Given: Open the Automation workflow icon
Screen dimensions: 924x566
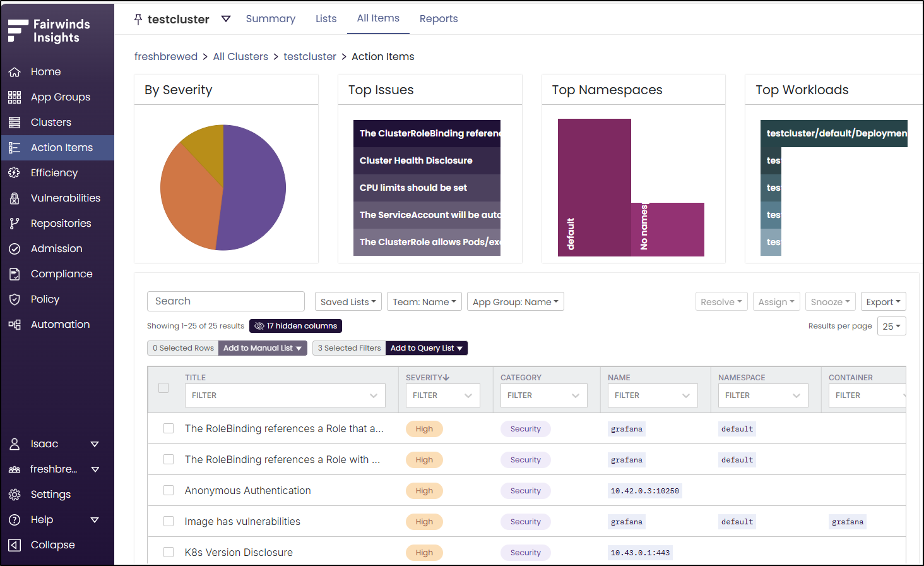Looking at the screenshot, I should point(15,325).
